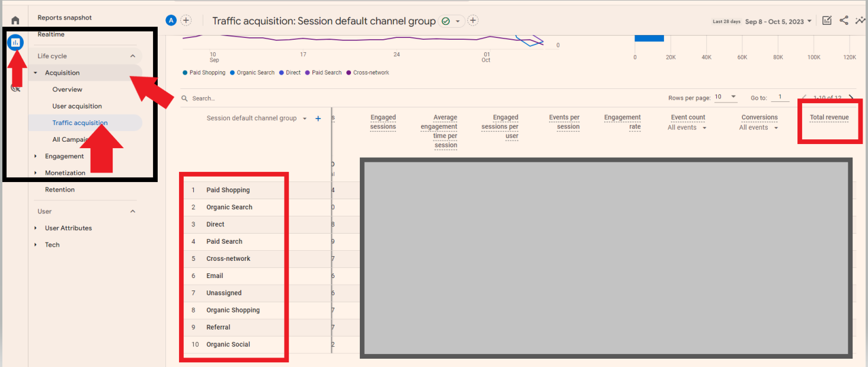Viewport: 868px width, 367px height.
Task: Click the Share this report icon
Action: 844,21
